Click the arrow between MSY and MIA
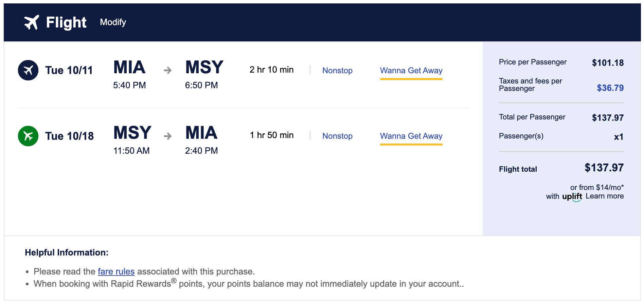The width and height of the screenshot is (644, 304). 167,136
